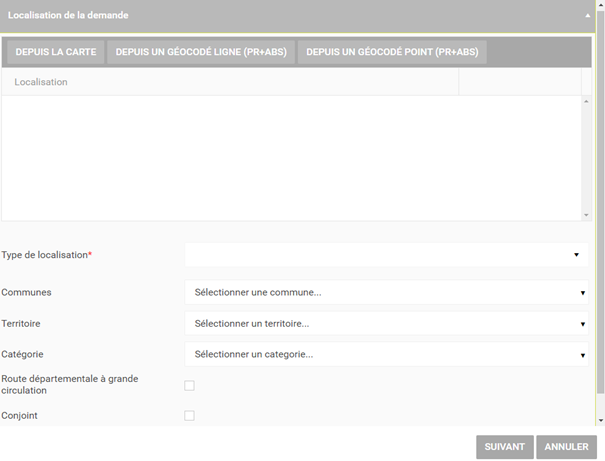This screenshot has height=461, width=605.
Task: Click the form's outer scrollbar down arrow
Action: (x=600, y=421)
